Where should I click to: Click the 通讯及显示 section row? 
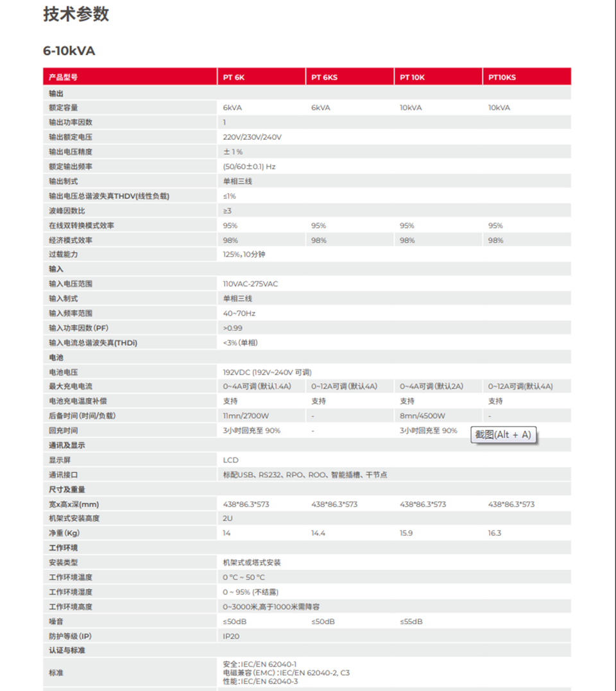pos(67,445)
